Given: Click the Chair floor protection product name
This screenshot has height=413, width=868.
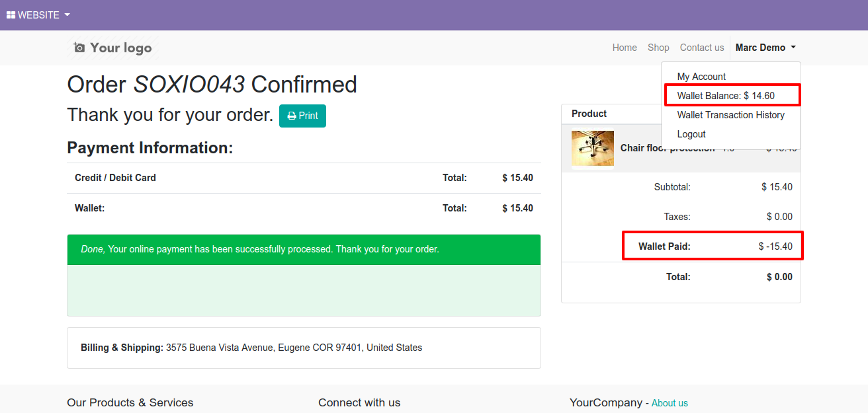Looking at the screenshot, I should click(x=668, y=148).
